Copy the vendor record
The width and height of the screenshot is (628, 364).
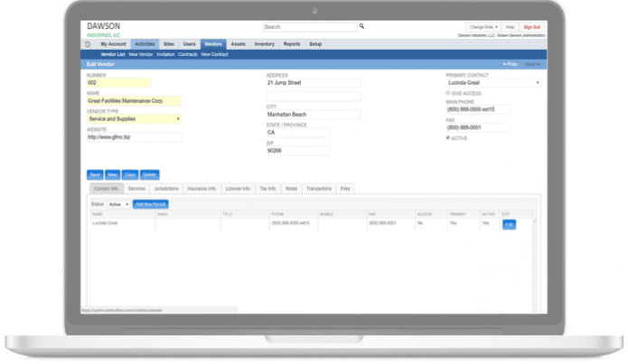(130, 174)
